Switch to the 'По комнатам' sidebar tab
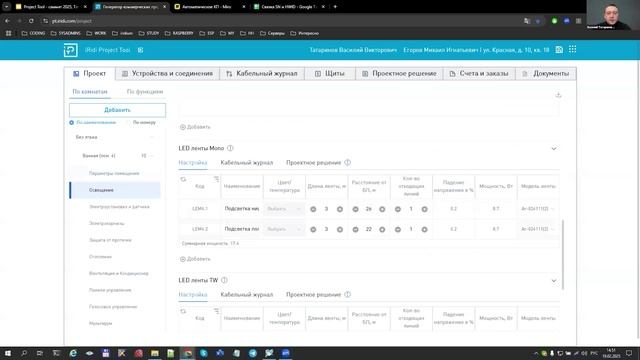640x360 pixels. [x=90, y=92]
